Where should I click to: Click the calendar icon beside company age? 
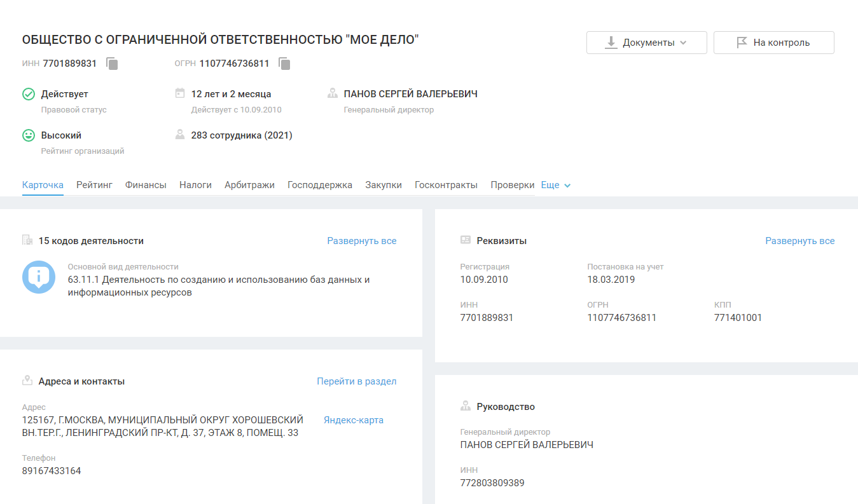[x=179, y=93]
